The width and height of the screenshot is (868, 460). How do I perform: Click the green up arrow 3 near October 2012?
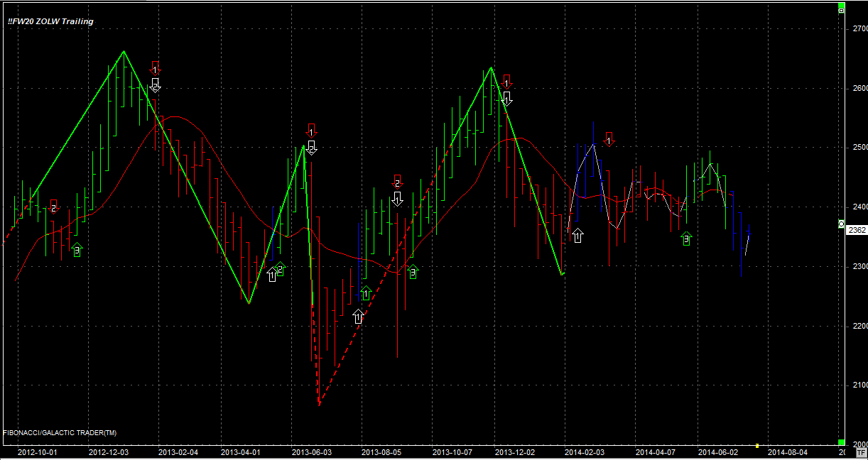coord(77,251)
